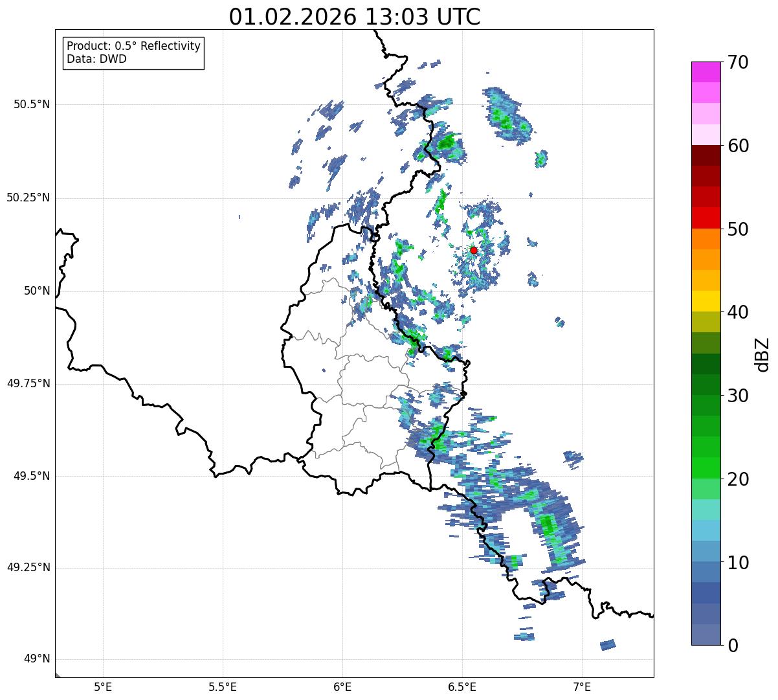Pick the grayish-blue swatch at colorbar bottom
This screenshot has width=778, height=700.
(706, 635)
